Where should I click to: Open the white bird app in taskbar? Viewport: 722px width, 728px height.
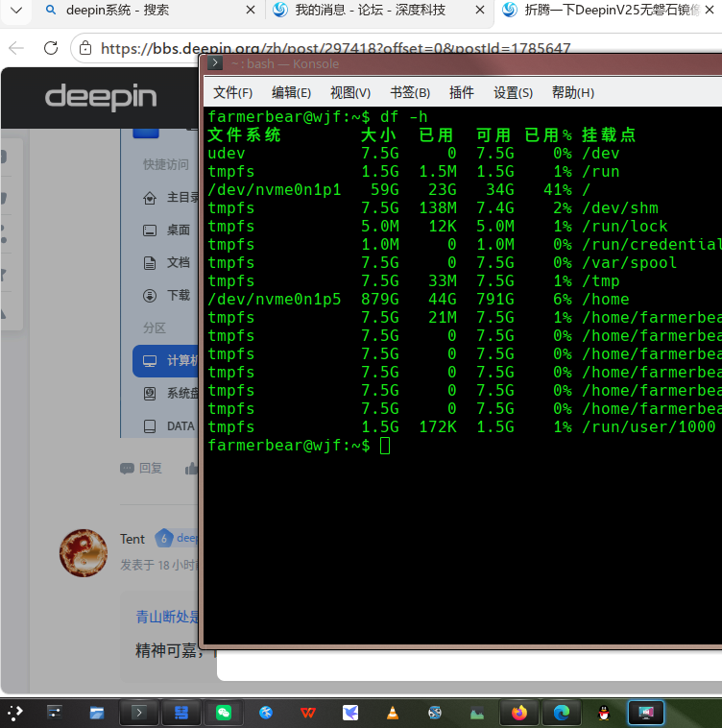tap(350, 713)
